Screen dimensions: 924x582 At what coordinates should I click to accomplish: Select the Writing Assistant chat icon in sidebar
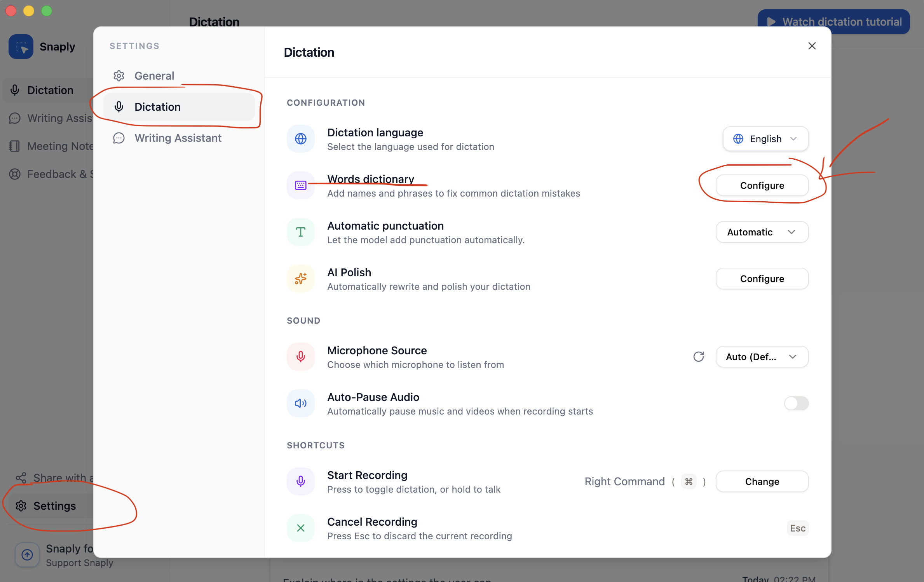click(x=15, y=118)
